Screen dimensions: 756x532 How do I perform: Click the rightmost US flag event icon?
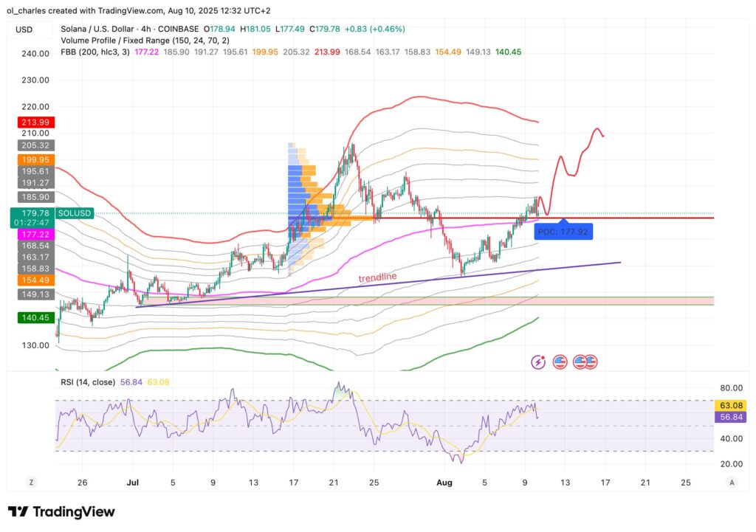(591, 362)
